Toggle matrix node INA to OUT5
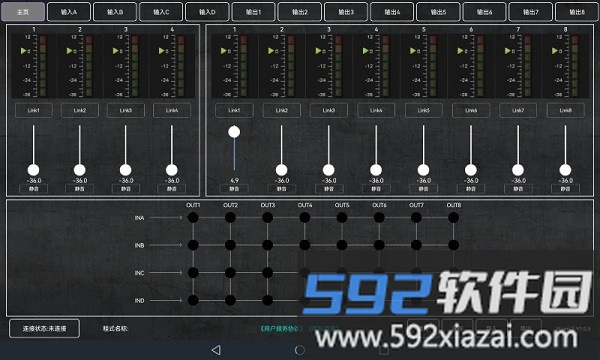This screenshot has height=360, width=600. click(x=342, y=218)
